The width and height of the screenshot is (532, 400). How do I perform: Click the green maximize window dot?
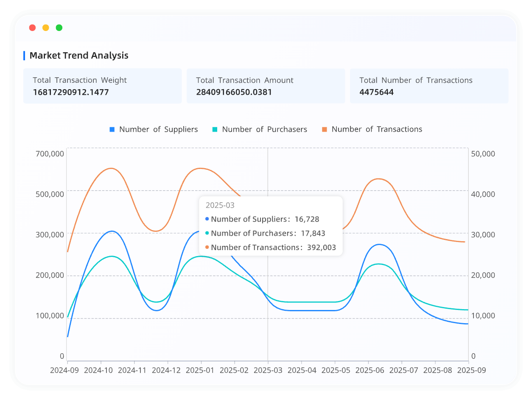pyautogui.click(x=59, y=28)
